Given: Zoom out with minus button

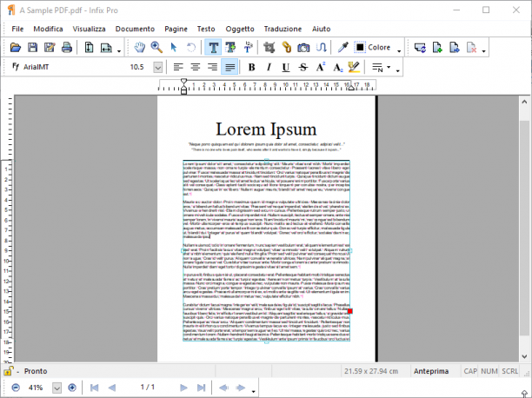Looking at the screenshot, I should click(x=16, y=388).
